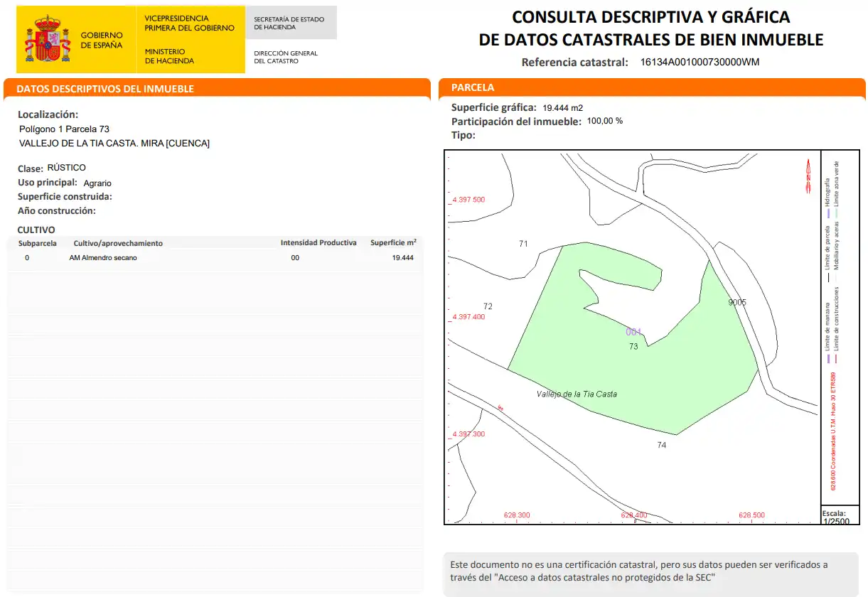
Task: Click the 'Tipo:' label in the PARCELA section
Action: [x=464, y=134]
